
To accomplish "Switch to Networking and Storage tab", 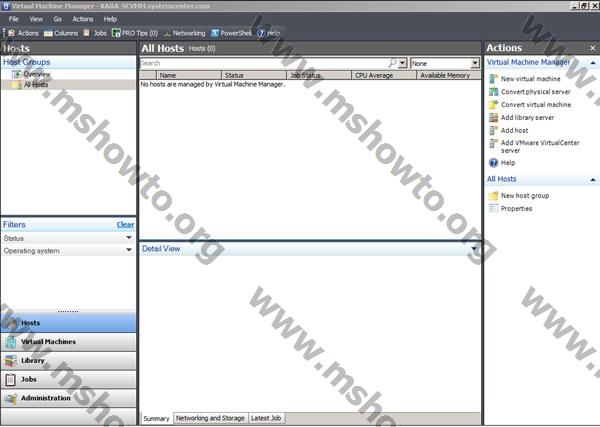I will (x=210, y=418).
